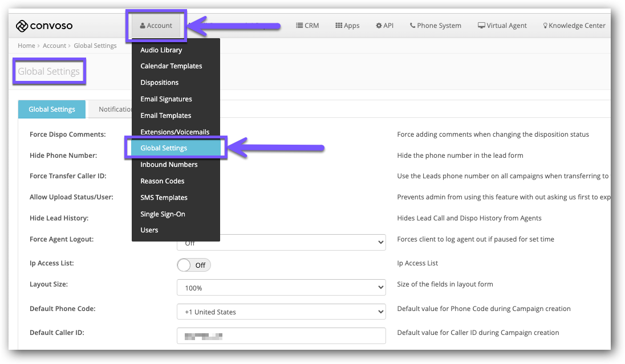625x364 pixels.
Task: Open the Default Phone Code dropdown
Action: click(281, 312)
